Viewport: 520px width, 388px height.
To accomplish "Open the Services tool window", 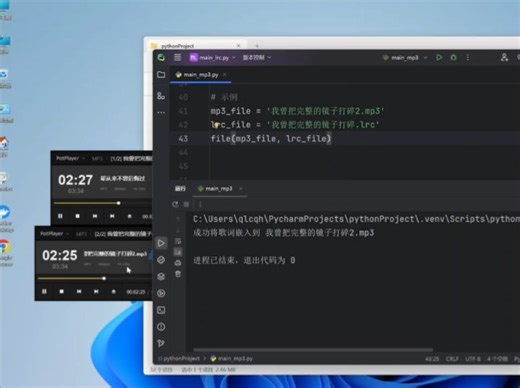I will coord(161,293).
